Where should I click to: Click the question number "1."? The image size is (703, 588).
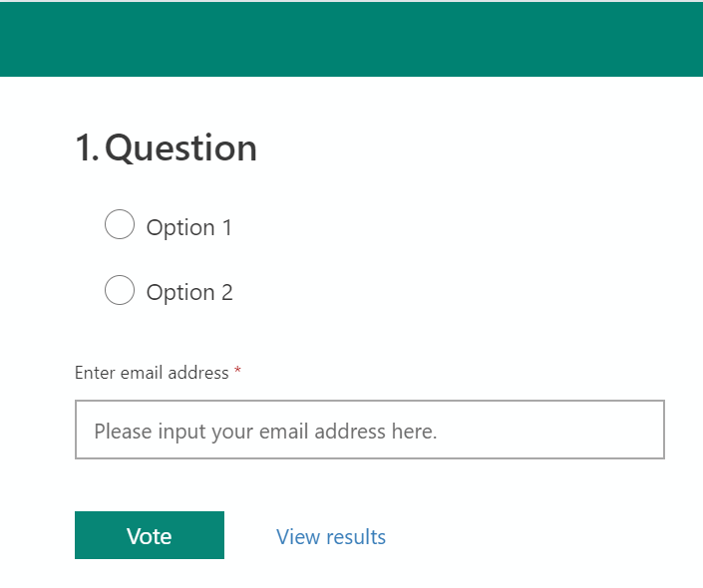click(87, 148)
